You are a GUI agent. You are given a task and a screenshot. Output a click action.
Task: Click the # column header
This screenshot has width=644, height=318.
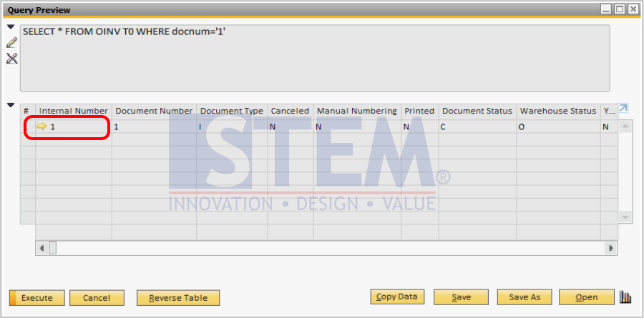(x=27, y=111)
